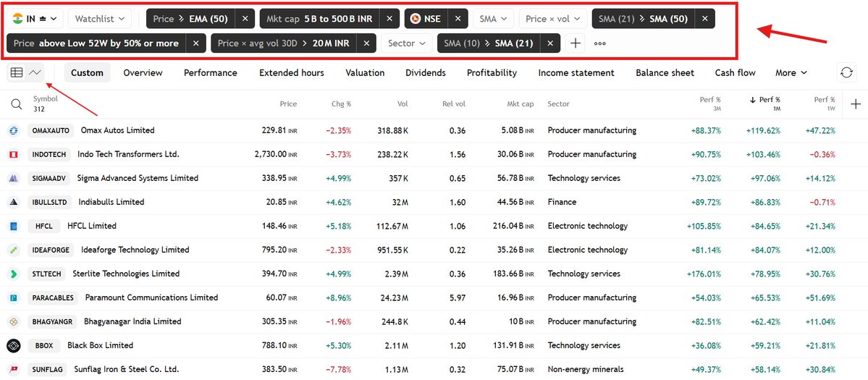The width and height of the screenshot is (868, 380).
Task: Remove the NSE exchange filter
Action: [458, 19]
